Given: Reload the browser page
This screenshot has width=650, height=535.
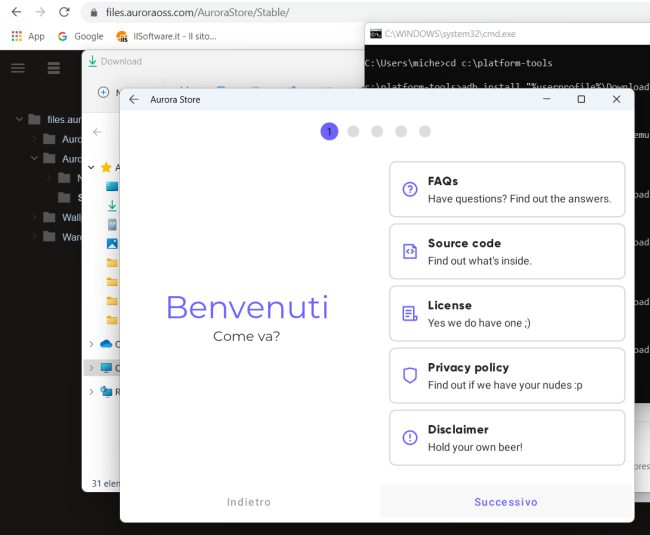Looking at the screenshot, I should (x=64, y=12).
